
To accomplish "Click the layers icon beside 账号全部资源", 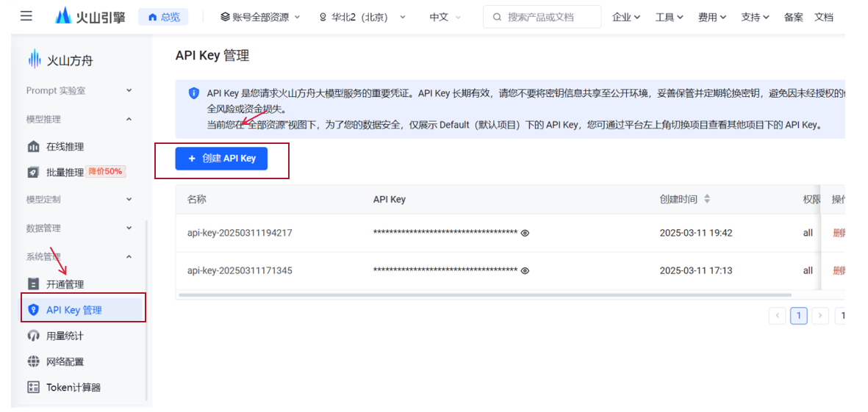I will 225,17.
